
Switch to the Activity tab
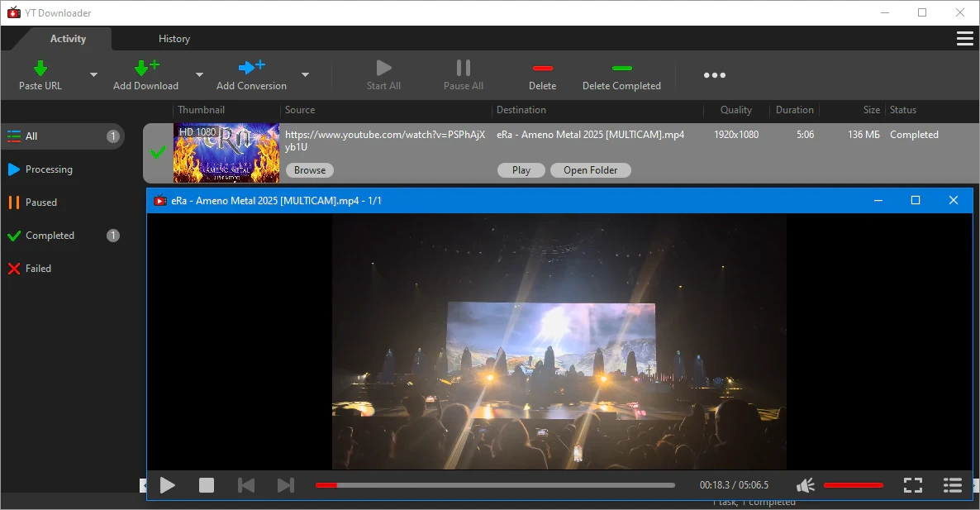point(68,39)
